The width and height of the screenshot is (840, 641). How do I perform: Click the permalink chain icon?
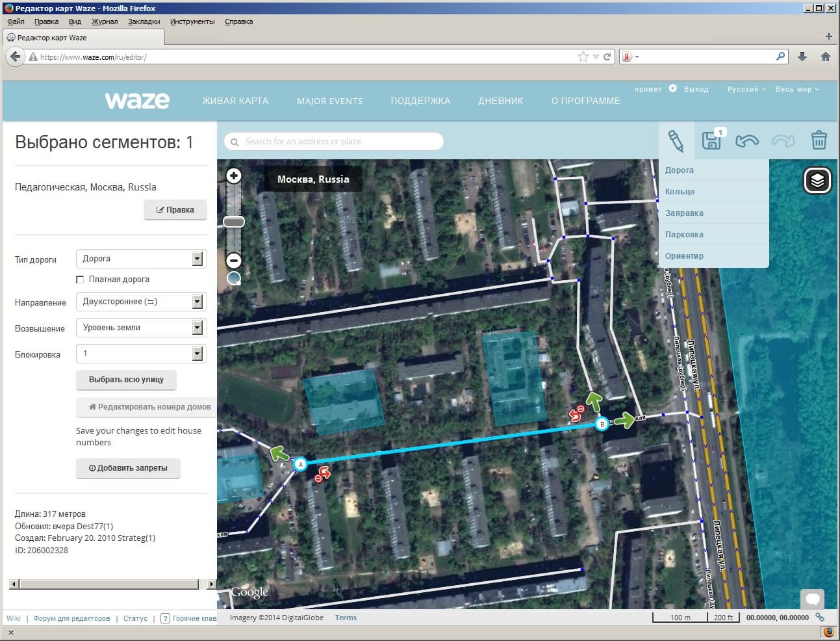pos(820,618)
